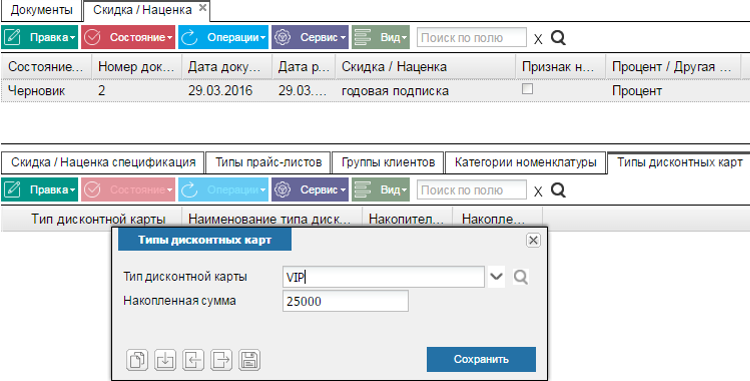This screenshot has height=381, width=750.
Task: Click the copy record icon in dialog
Action: click(x=137, y=359)
